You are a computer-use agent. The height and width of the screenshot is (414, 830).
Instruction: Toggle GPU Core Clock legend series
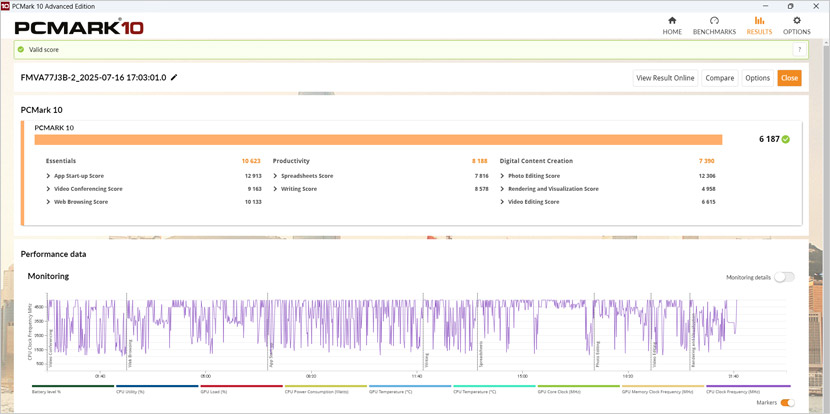pos(578,389)
